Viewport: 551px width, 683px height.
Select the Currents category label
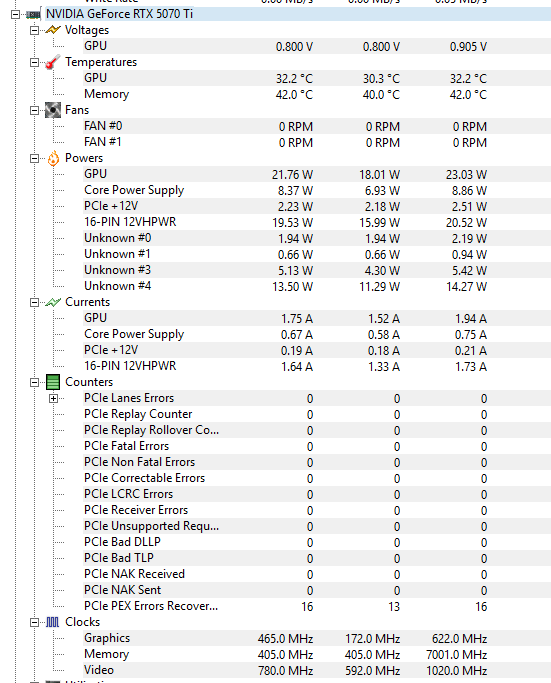coord(87,302)
